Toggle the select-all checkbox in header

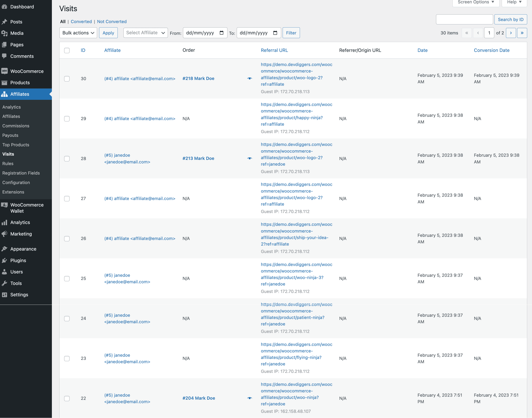67,50
